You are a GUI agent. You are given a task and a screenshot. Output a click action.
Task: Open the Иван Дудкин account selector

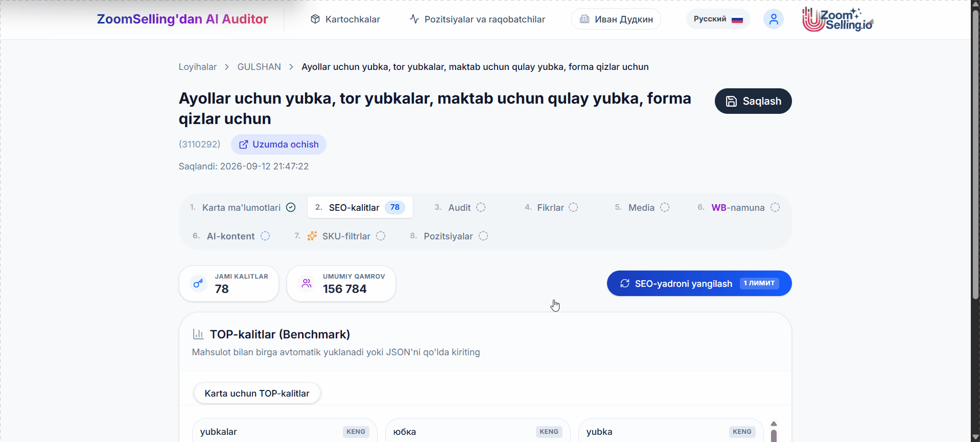point(616,19)
